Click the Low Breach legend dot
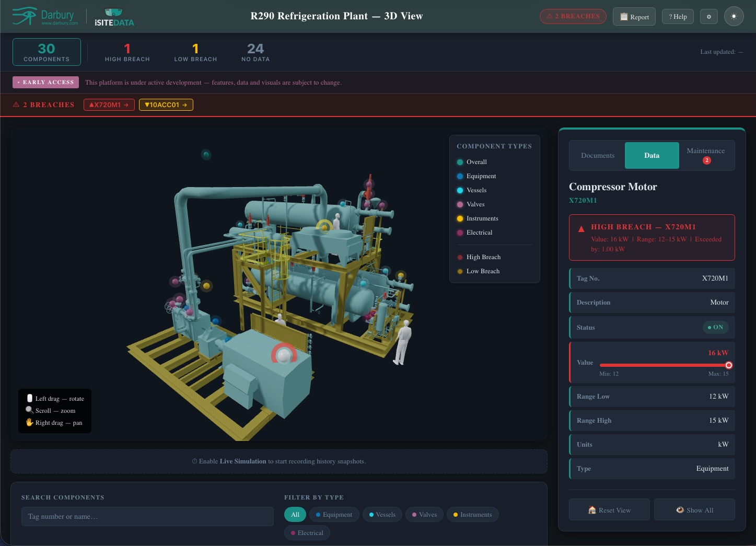 coord(460,271)
